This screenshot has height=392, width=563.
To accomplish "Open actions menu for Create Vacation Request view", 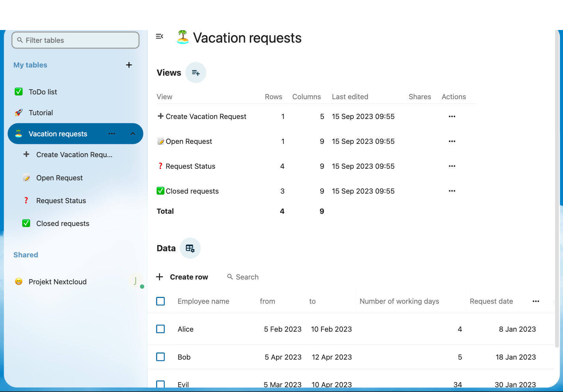I will coord(452,117).
